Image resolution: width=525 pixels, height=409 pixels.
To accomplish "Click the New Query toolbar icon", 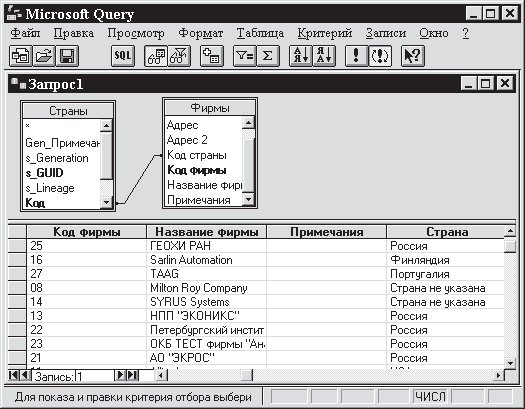I will [20, 56].
